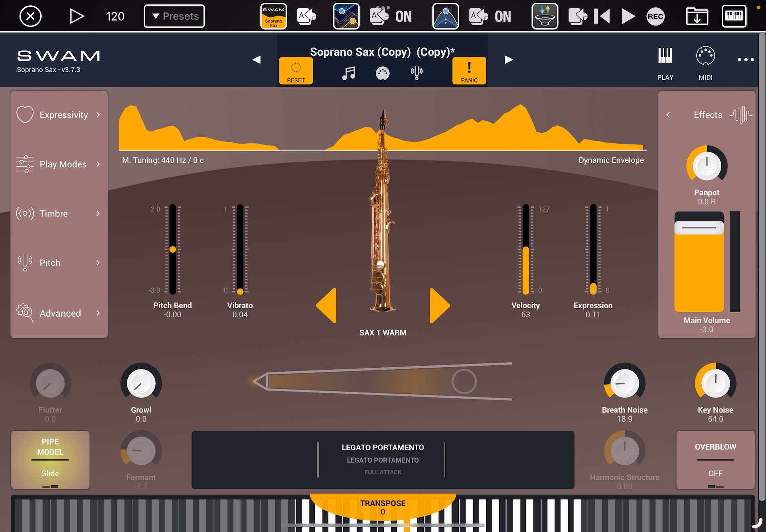The height and width of the screenshot is (532, 766).
Task: Click the tempo value 120
Action: 115,16
